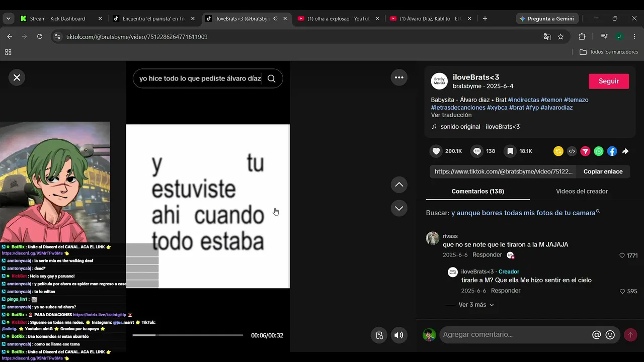Click the Ver traducción link
The image size is (644, 362).
click(451, 115)
